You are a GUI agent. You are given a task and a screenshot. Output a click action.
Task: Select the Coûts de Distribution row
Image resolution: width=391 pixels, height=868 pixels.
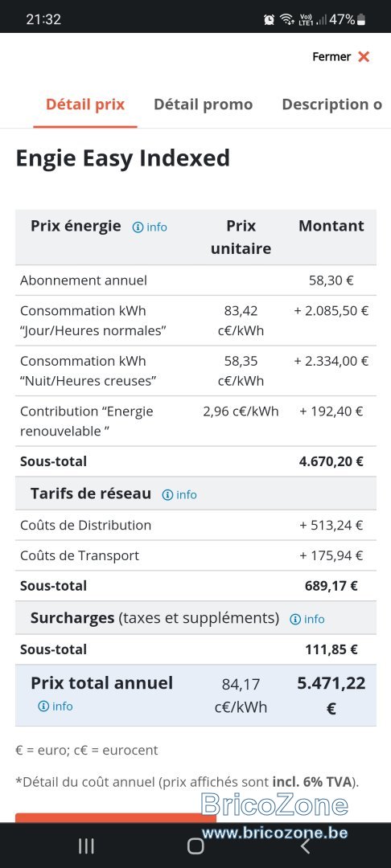coord(195,525)
